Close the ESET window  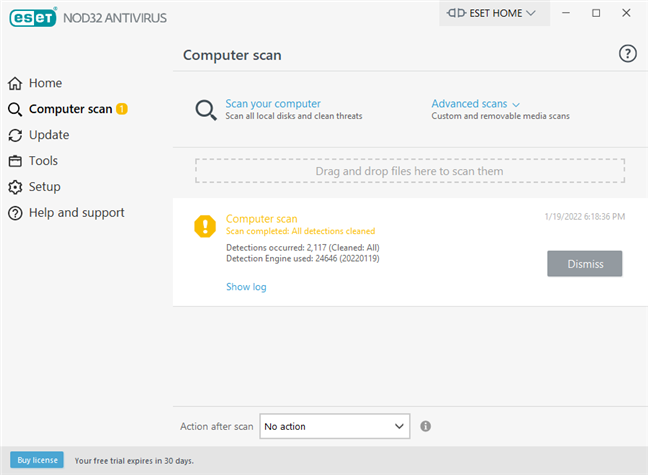[x=626, y=13]
